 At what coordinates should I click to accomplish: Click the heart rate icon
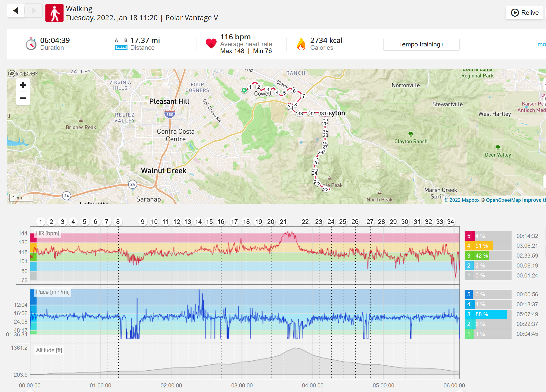point(211,43)
